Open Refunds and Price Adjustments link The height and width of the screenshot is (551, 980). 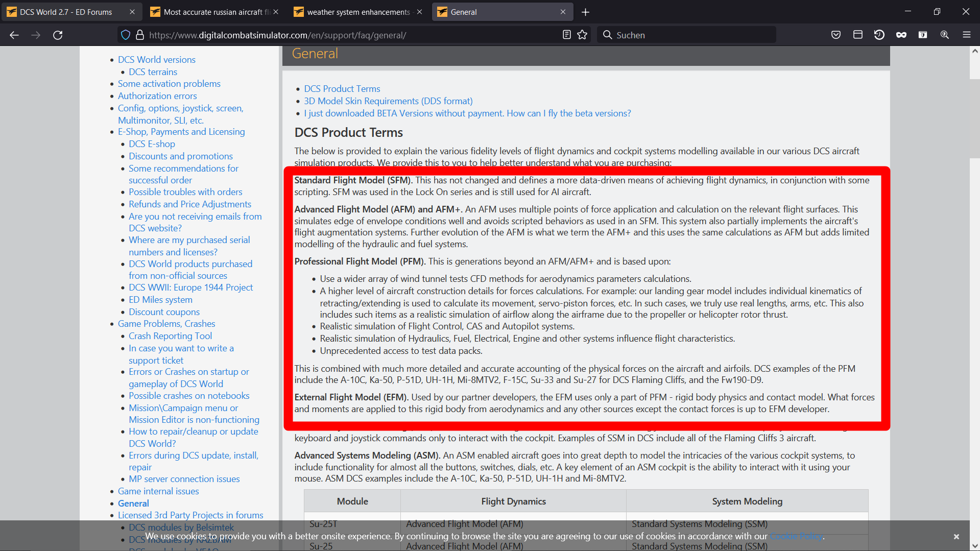point(190,204)
